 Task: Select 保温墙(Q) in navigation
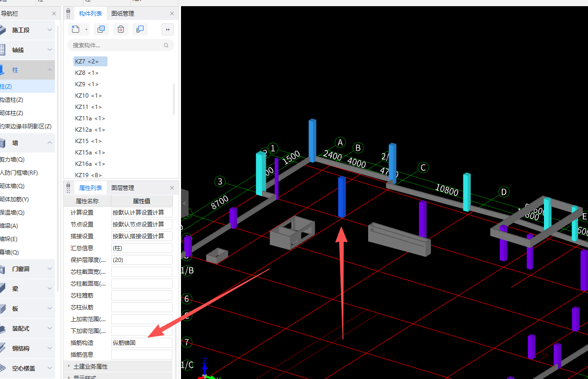(12, 213)
